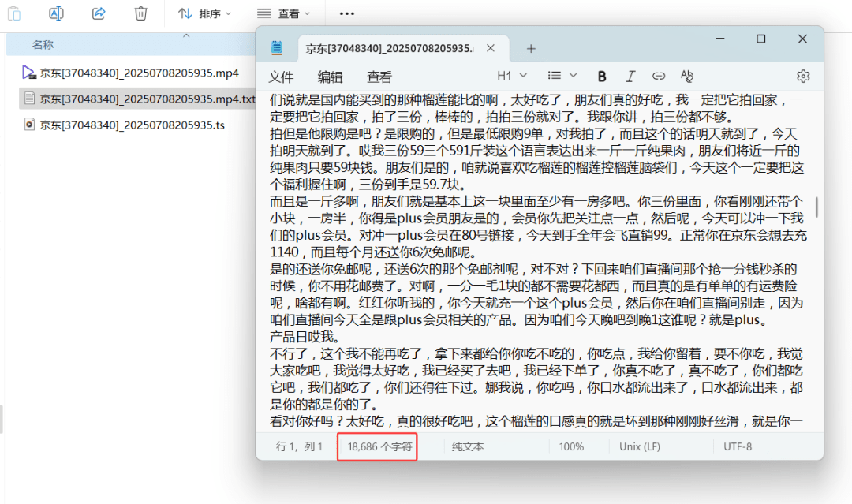852x504 pixels.
Task: Add a new Notepad tab
Action: [531, 49]
